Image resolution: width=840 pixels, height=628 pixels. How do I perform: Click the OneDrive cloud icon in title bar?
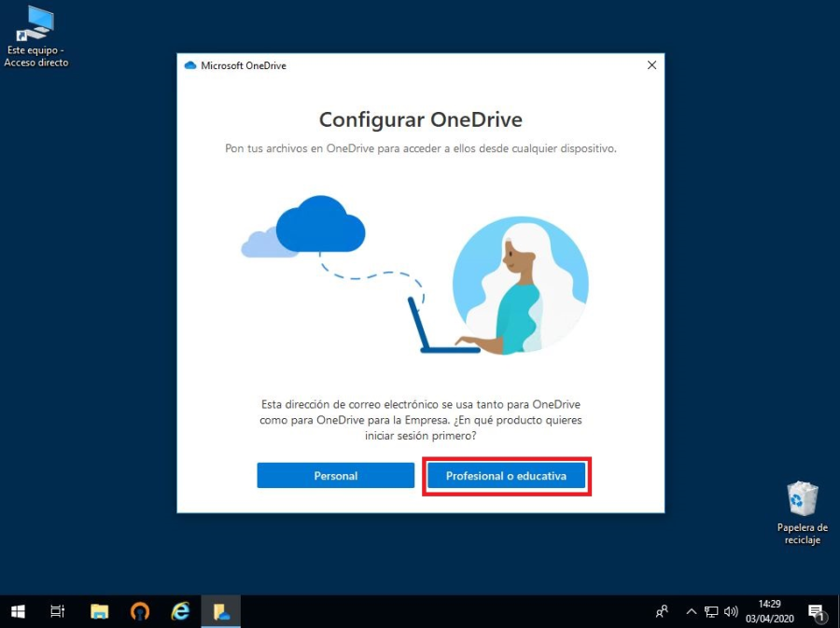(190, 65)
